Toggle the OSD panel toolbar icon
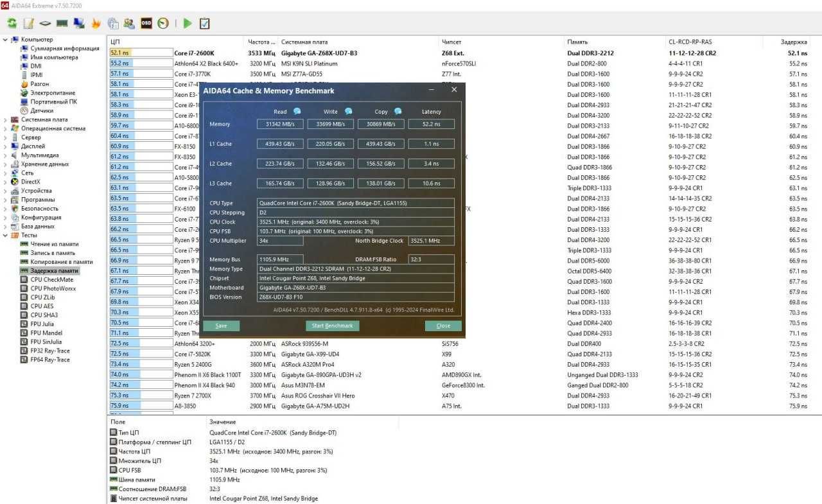The height and width of the screenshot is (504, 822). pyautogui.click(x=146, y=24)
